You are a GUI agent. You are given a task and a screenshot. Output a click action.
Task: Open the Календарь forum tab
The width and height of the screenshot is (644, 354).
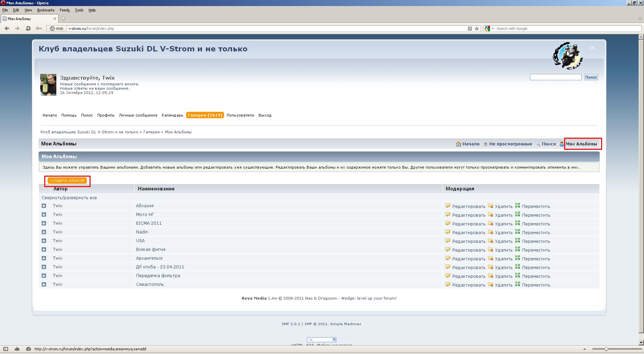(x=172, y=115)
